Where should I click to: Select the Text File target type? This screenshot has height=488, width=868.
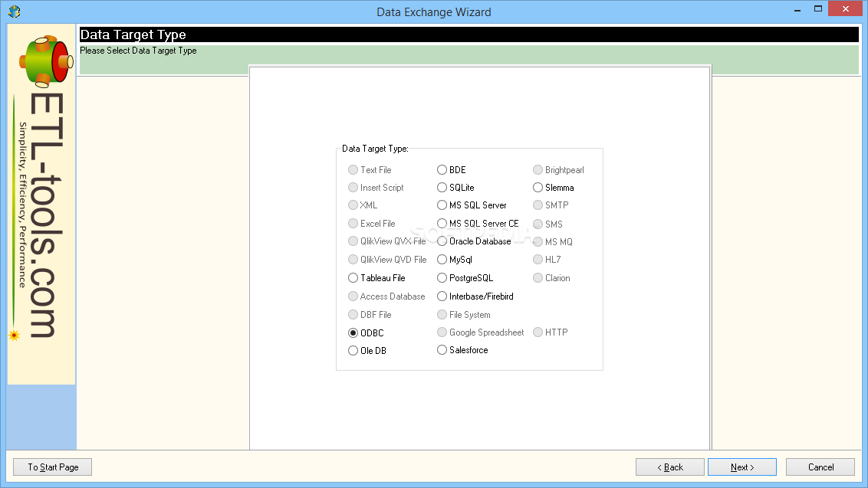(370, 170)
